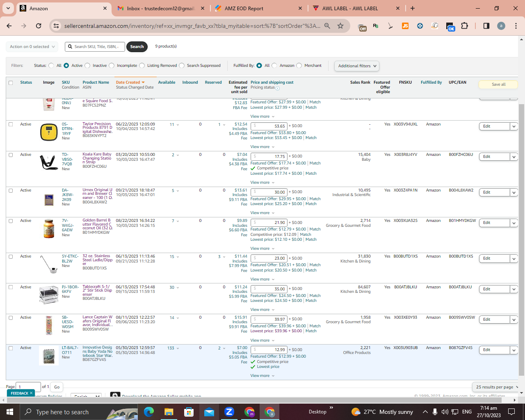Image resolution: width=525 pixels, height=420 pixels.
Task: Bookmark this page with the star icon
Action: (x=340, y=26)
